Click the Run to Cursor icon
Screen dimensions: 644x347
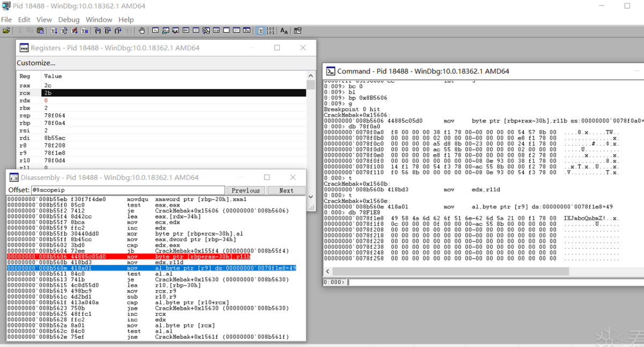click(128, 31)
